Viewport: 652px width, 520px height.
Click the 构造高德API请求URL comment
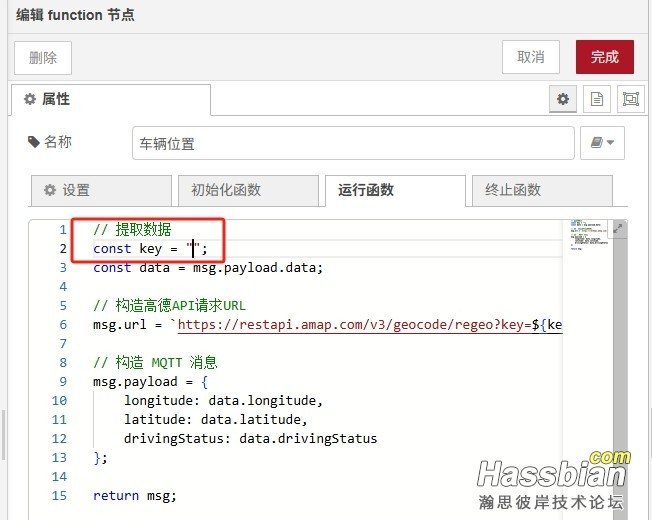pyautogui.click(x=169, y=306)
